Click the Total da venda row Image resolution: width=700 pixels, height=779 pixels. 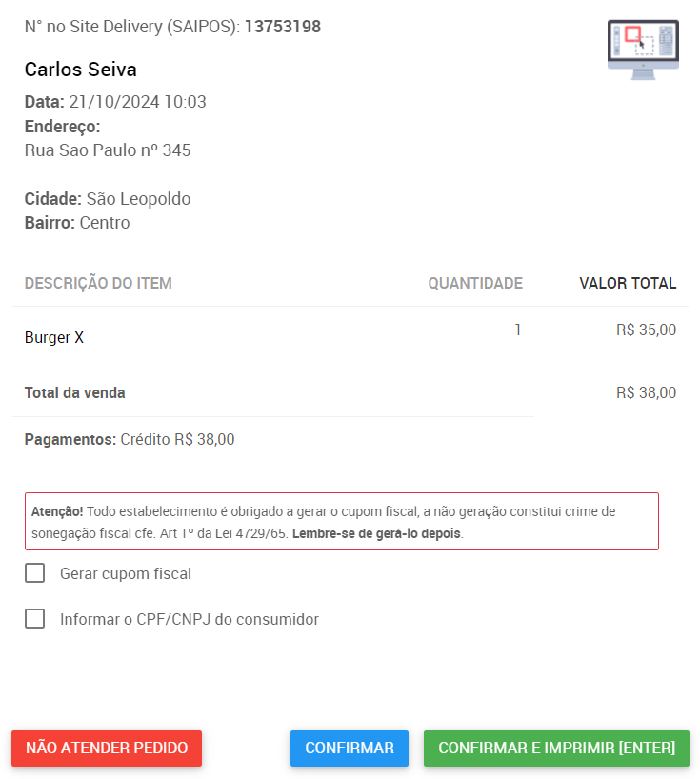[350, 393]
